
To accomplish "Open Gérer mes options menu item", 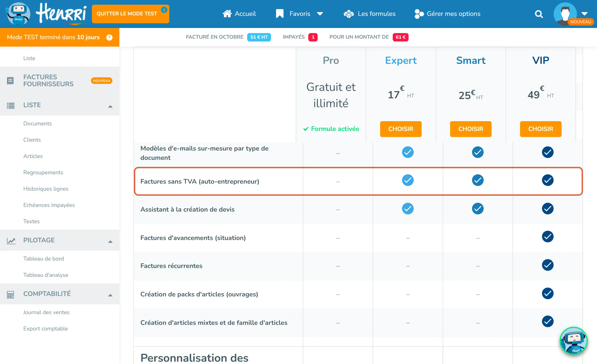I will coord(447,14).
